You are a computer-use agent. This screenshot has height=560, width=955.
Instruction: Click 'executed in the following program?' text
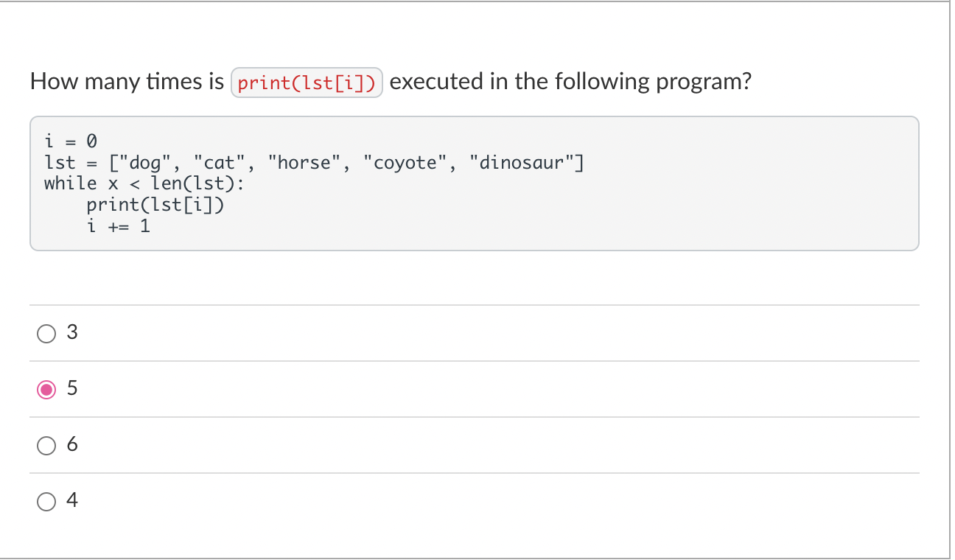click(x=570, y=82)
